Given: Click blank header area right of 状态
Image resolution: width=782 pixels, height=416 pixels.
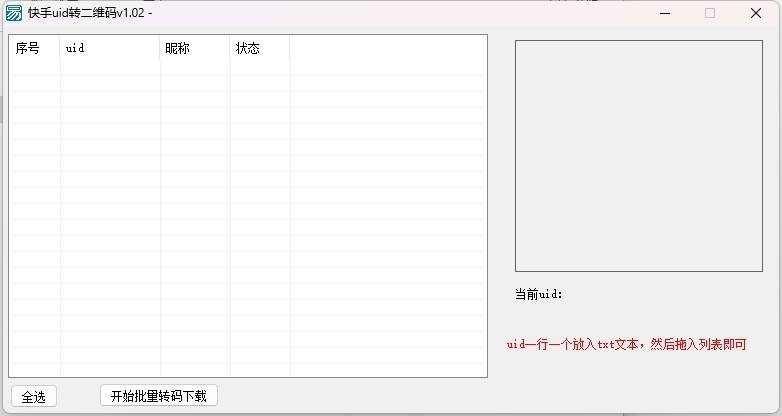Looking at the screenshot, I should coord(388,48).
